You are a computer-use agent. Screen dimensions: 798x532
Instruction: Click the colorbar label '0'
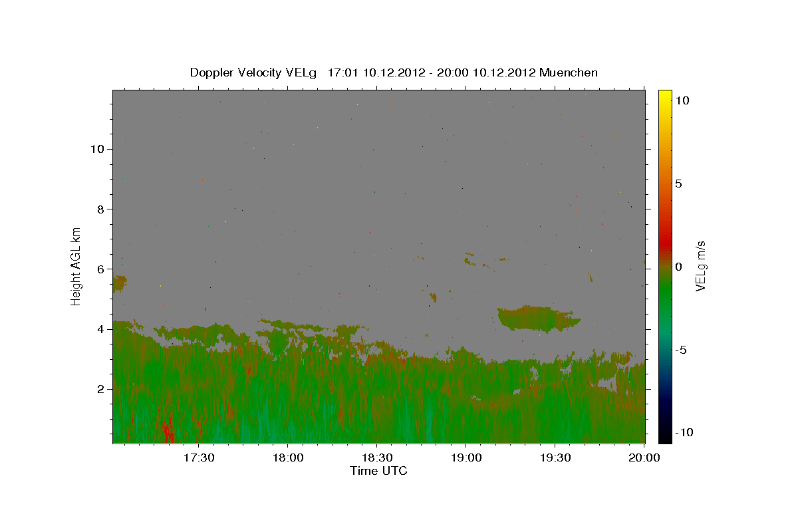678,267
